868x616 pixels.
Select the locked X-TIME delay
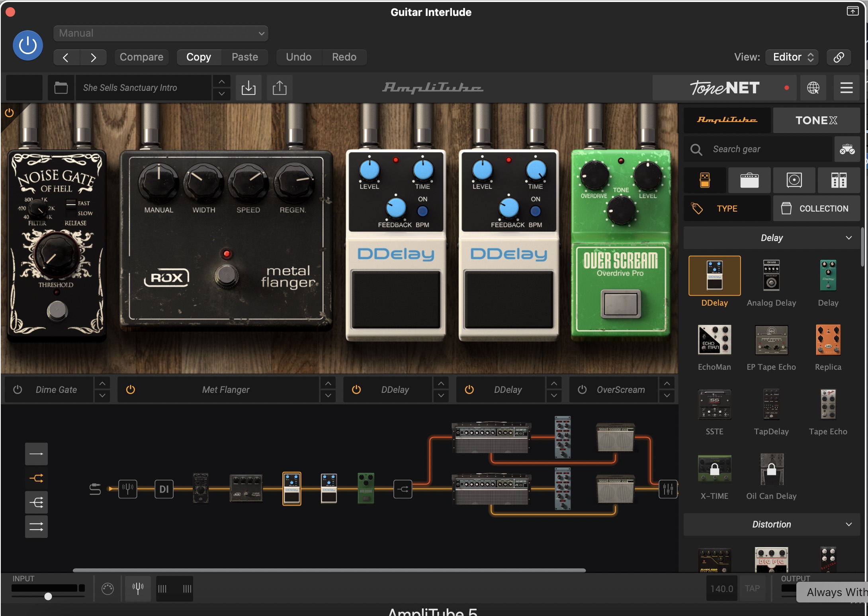pos(714,469)
